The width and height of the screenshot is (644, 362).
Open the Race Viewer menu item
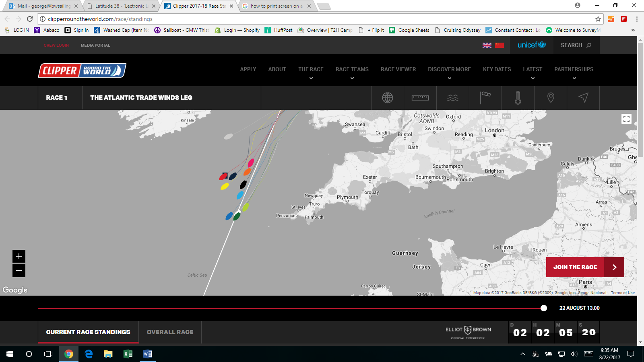click(x=398, y=70)
